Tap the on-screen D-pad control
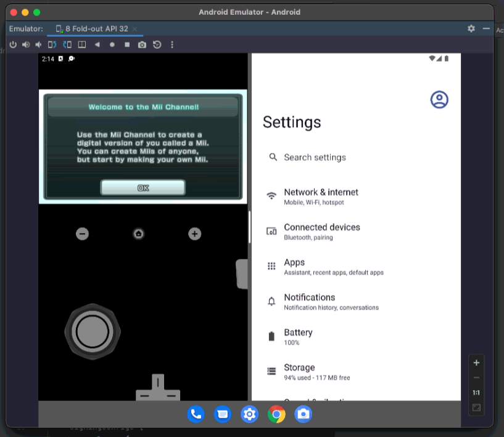This screenshot has width=504, height=437. coord(158,387)
